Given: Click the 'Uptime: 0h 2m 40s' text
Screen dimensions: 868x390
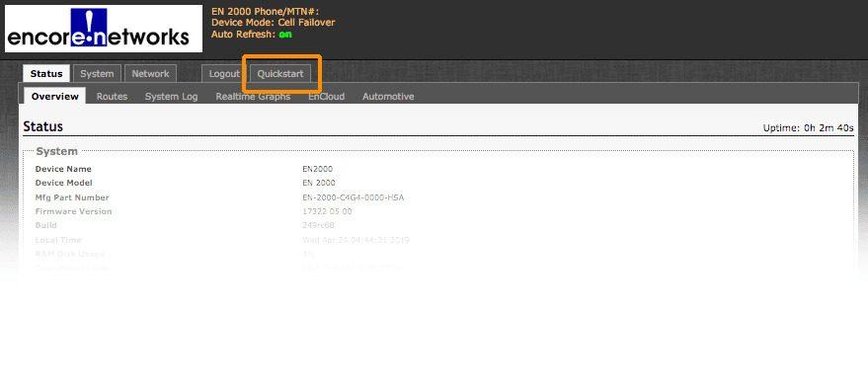Looking at the screenshot, I should [x=808, y=127].
